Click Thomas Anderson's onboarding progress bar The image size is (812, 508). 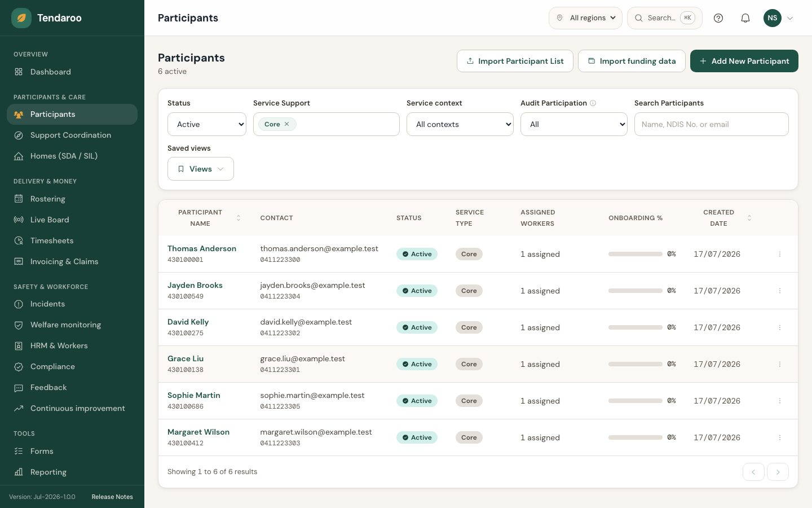636,254
